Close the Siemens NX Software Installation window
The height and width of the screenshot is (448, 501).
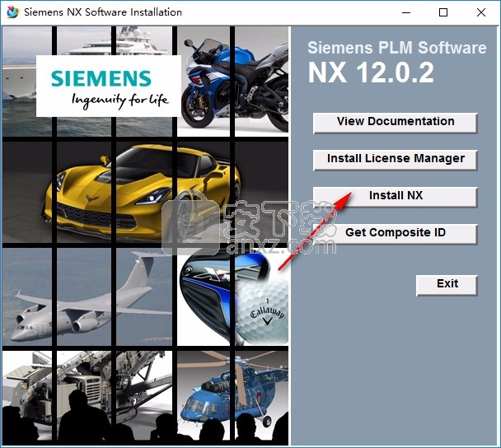481,12
